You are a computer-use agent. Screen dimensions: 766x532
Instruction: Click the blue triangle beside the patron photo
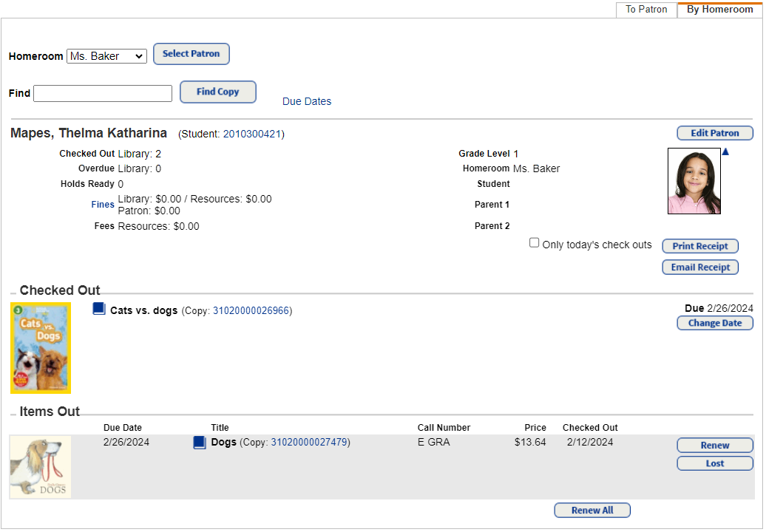click(725, 151)
